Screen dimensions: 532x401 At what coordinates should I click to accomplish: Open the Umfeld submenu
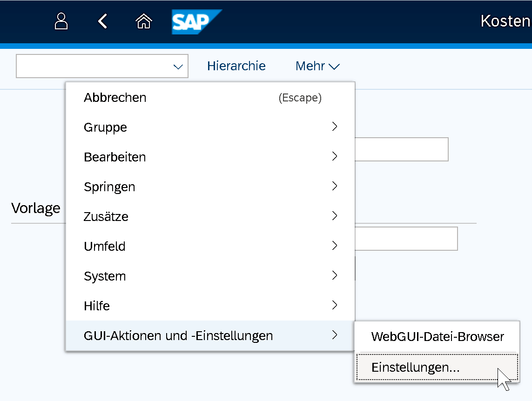pos(210,246)
